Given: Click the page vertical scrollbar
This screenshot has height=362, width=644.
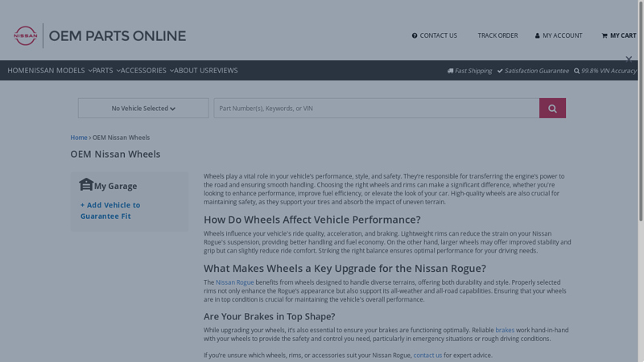Looking at the screenshot, I should (641, 111).
